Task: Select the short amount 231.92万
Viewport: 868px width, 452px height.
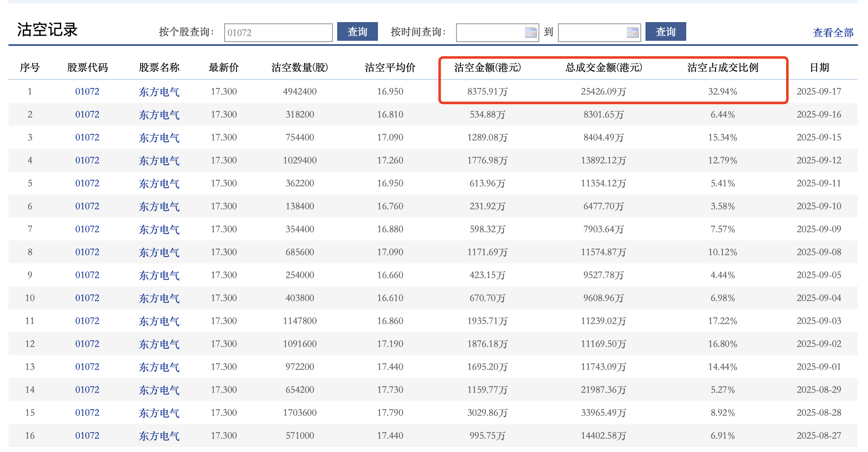Action: pyautogui.click(x=488, y=206)
